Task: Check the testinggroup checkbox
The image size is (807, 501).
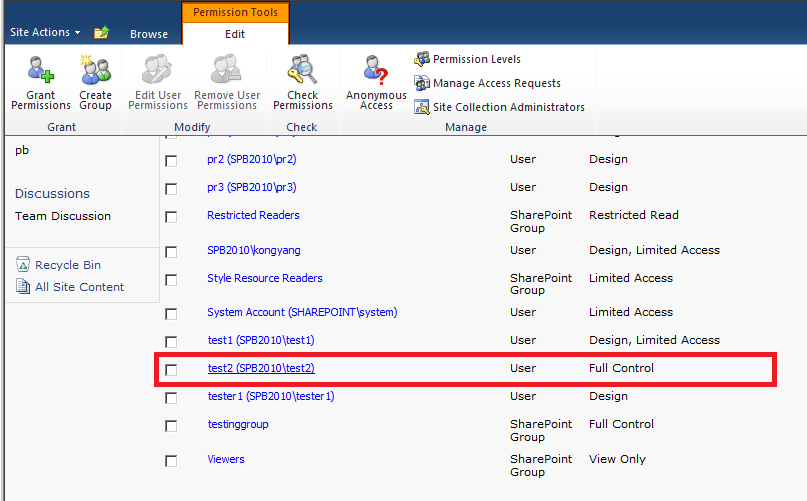Action: pyautogui.click(x=171, y=426)
